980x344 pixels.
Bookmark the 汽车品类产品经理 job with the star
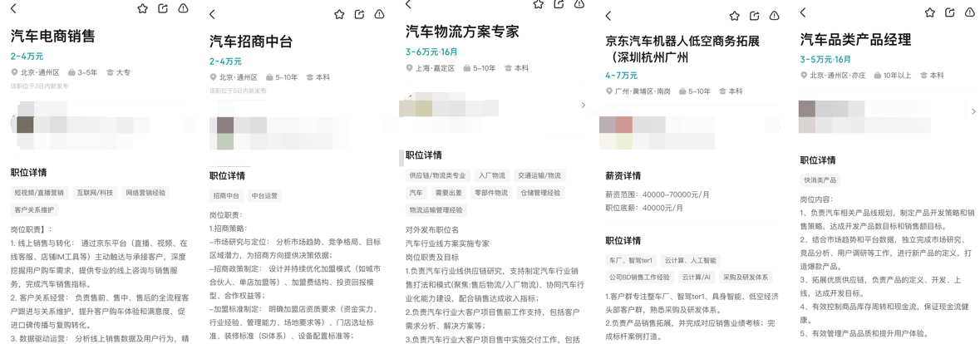tap(929, 12)
